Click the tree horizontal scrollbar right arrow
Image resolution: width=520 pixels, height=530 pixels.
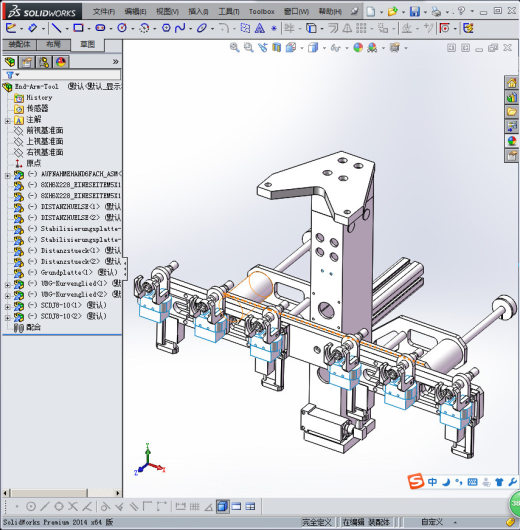coord(118,493)
